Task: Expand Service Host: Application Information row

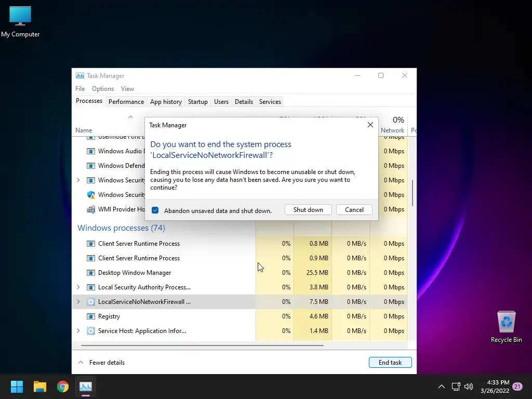Action: [x=78, y=331]
